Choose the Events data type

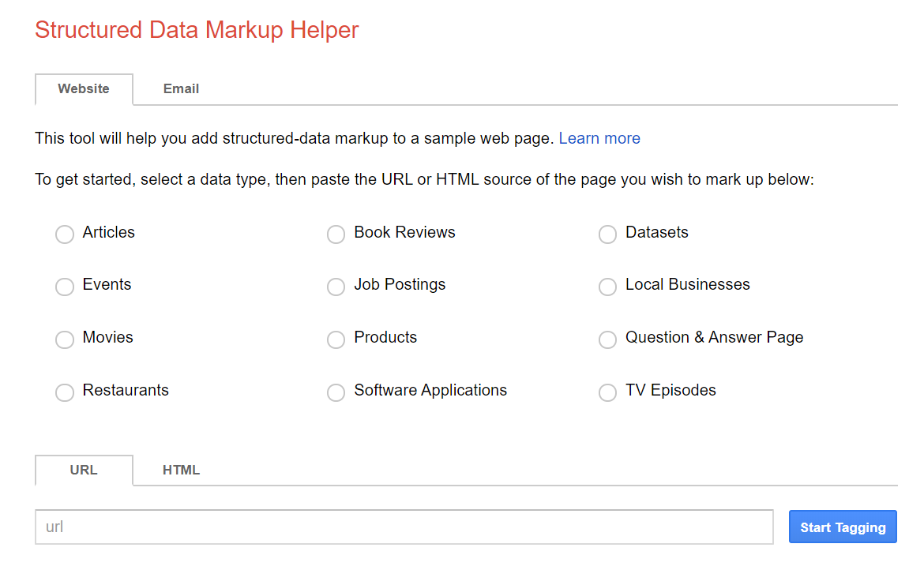coord(65,287)
